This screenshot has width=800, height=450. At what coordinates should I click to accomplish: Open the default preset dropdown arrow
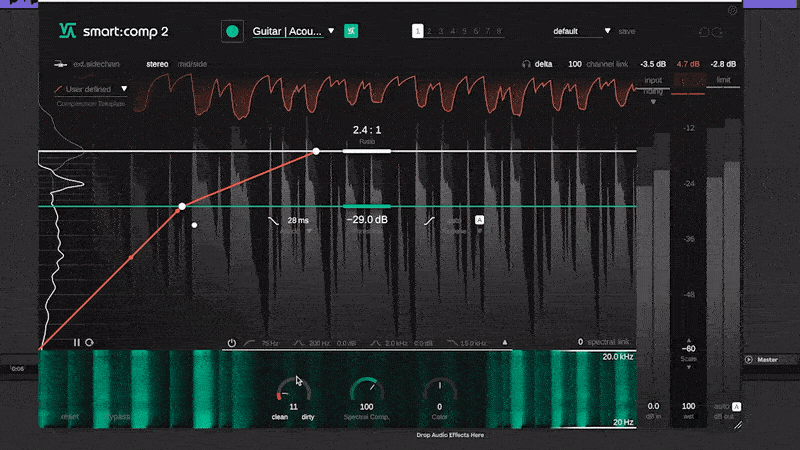tap(607, 31)
